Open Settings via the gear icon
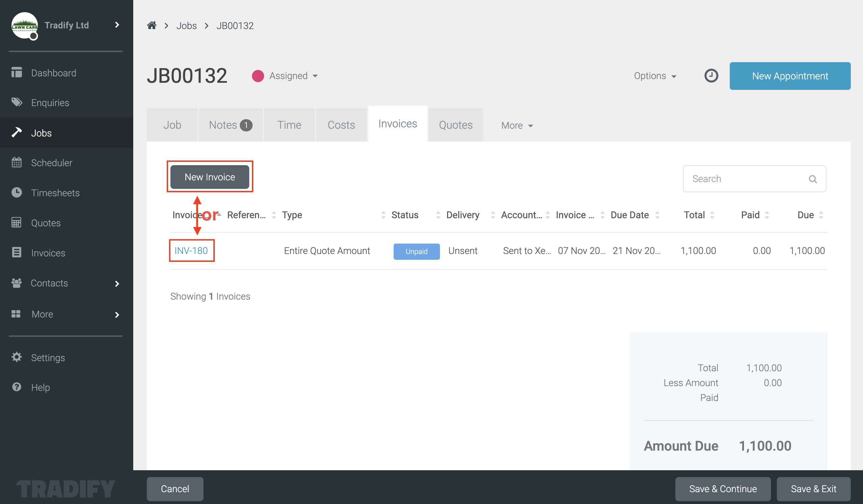The image size is (863, 504). pyautogui.click(x=17, y=357)
